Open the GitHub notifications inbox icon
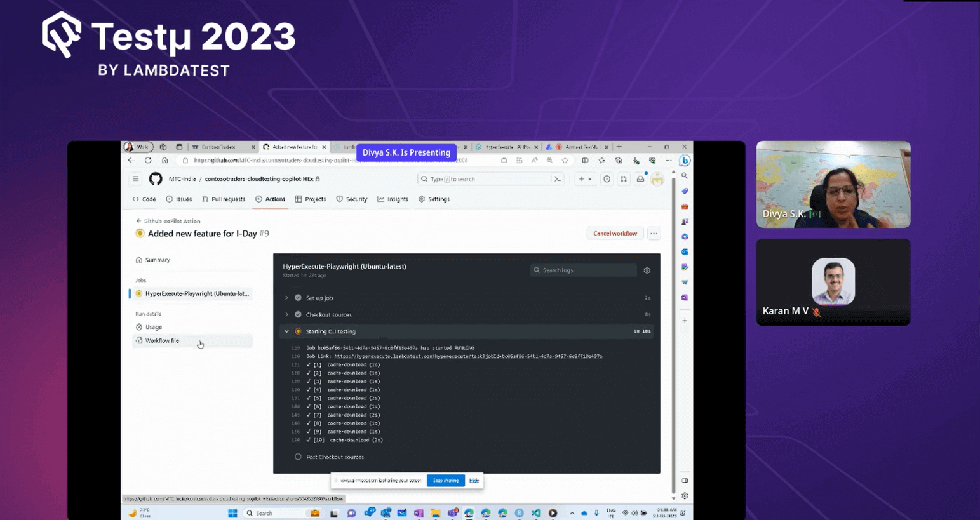The width and height of the screenshot is (980, 520). tap(640, 179)
